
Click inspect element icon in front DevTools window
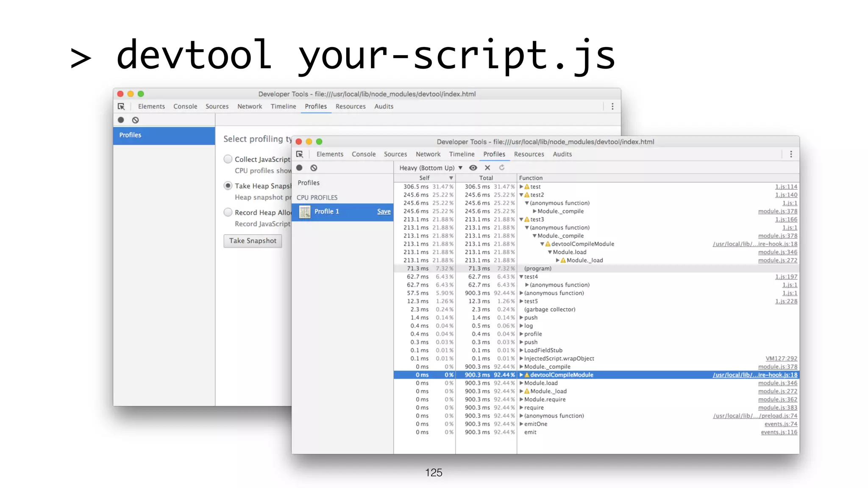[300, 154]
